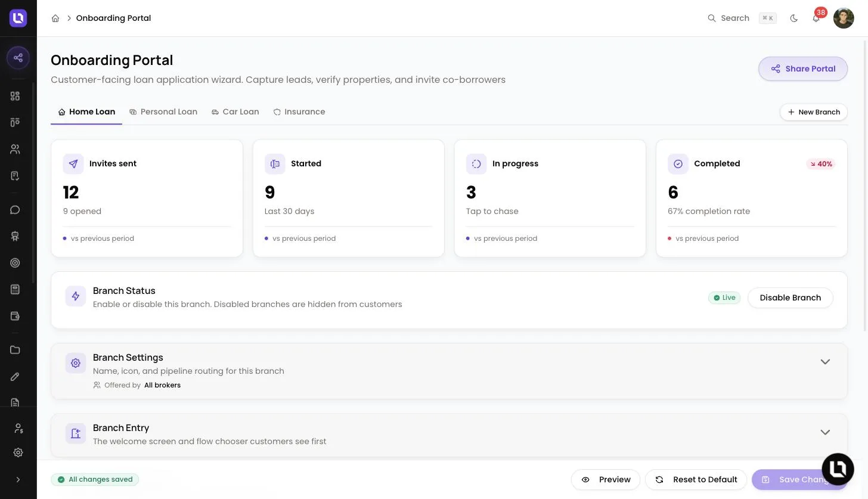Open the portal Preview
The image size is (868, 499).
pos(606,479)
